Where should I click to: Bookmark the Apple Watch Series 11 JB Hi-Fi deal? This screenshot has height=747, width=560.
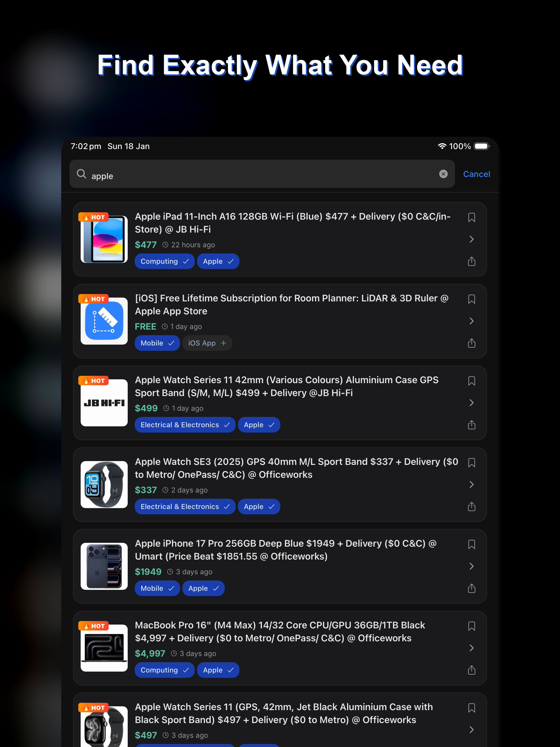pos(471,381)
